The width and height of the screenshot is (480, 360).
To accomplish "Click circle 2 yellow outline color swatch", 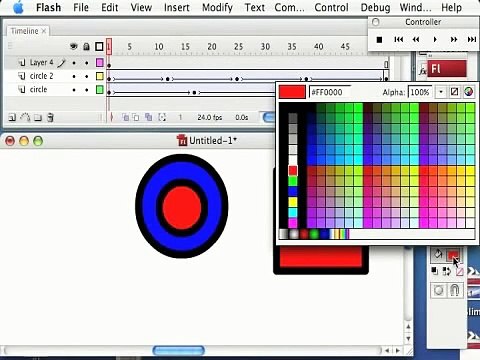I will click(99, 76).
